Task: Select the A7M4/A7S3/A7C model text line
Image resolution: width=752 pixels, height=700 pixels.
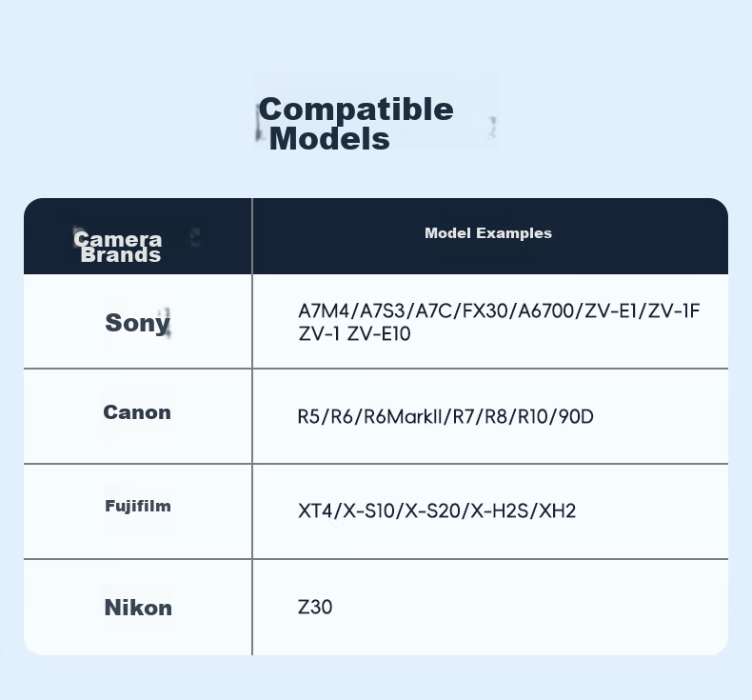Action: tap(499, 311)
